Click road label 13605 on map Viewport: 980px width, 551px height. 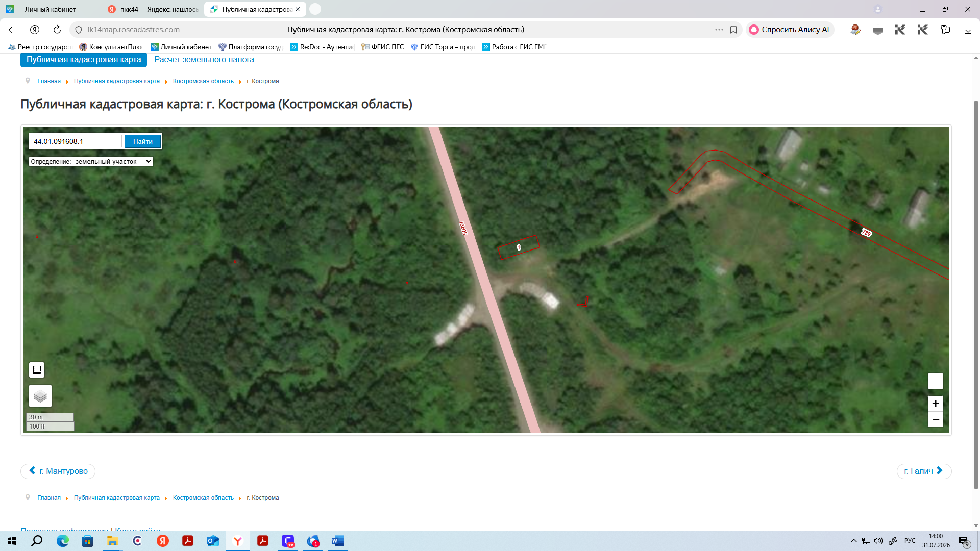pyautogui.click(x=462, y=228)
